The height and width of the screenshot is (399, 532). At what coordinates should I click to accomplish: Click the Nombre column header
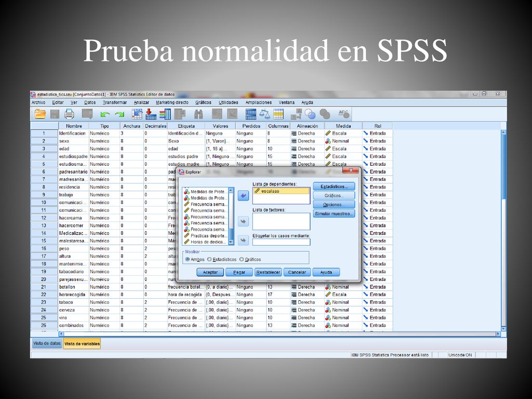tap(74, 126)
